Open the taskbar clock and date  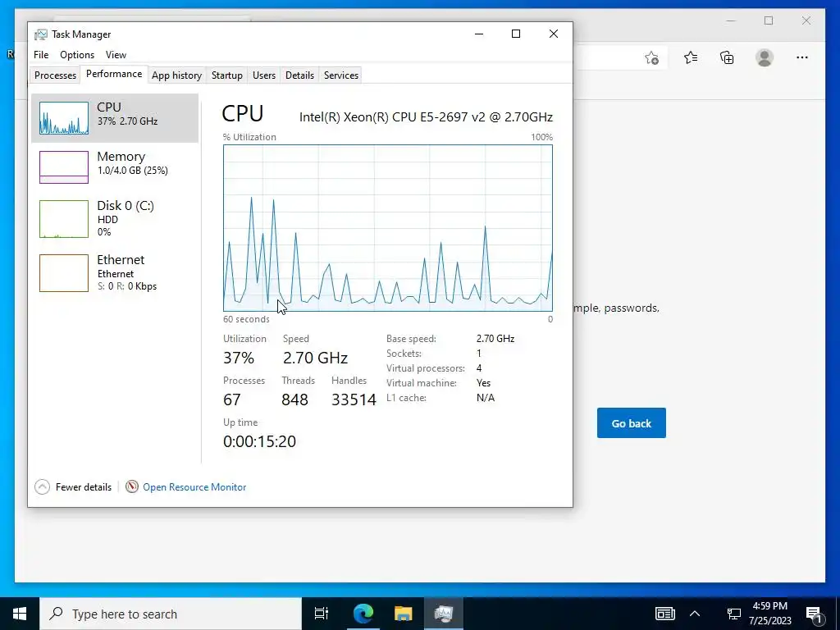pos(770,614)
